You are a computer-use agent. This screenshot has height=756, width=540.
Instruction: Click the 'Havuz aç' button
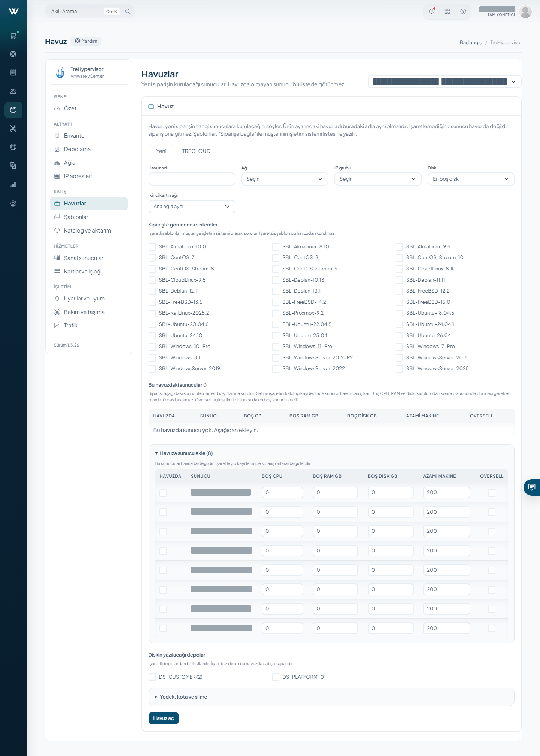(x=163, y=718)
